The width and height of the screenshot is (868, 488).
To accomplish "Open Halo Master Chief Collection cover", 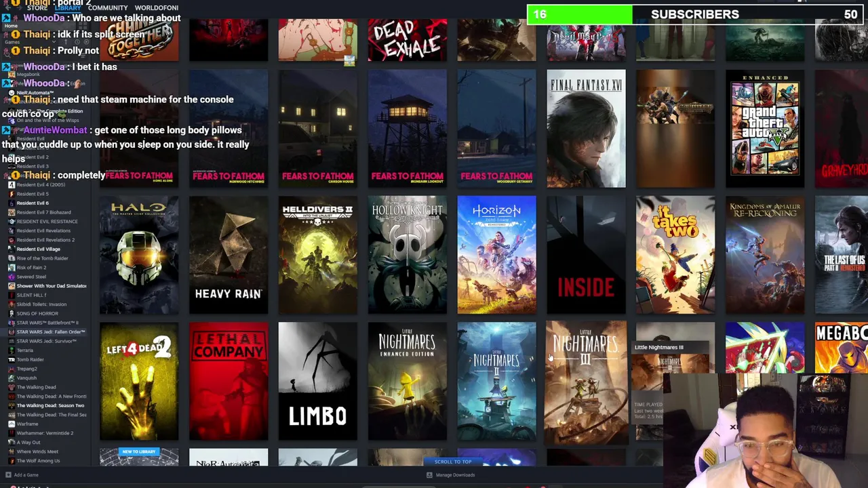I will tap(139, 256).
